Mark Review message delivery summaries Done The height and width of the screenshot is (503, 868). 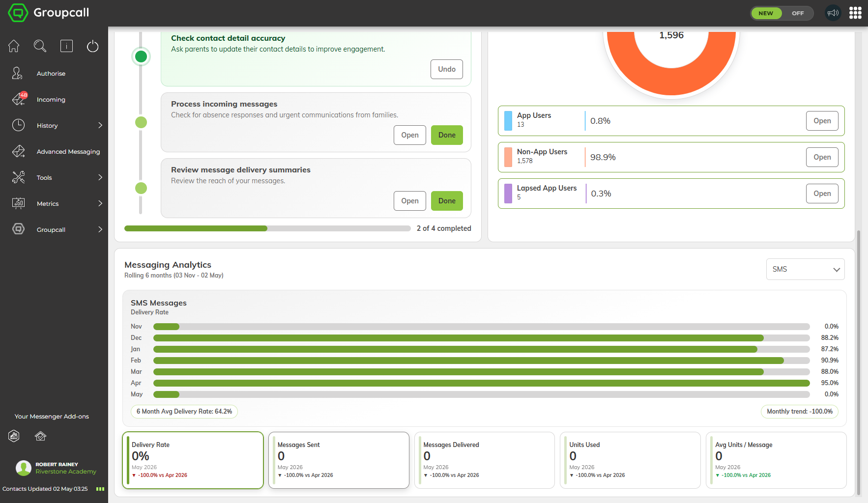pyautogui.click(x=447, y=201)
